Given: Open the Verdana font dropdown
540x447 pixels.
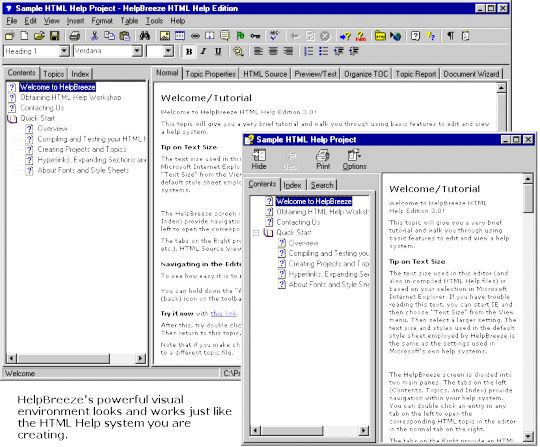Looking at the screenshot, I should pyautogui.click(x=137, y=51).
